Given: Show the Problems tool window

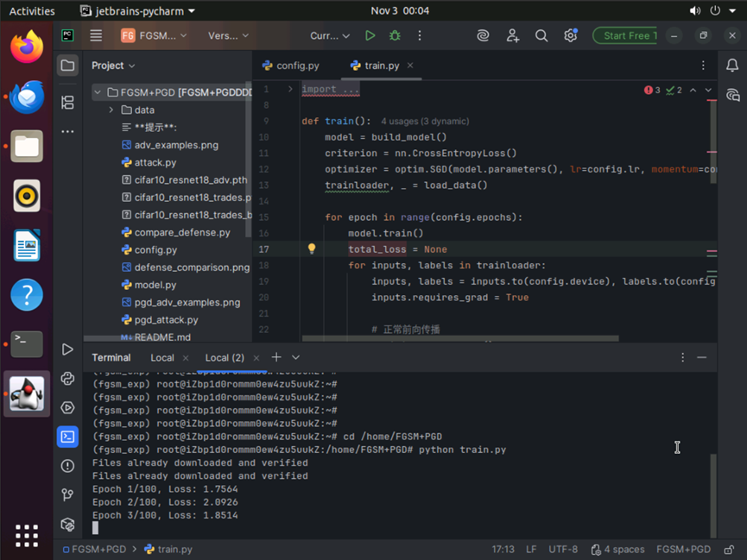Looking at the screenshot, I should click(67, 466).
